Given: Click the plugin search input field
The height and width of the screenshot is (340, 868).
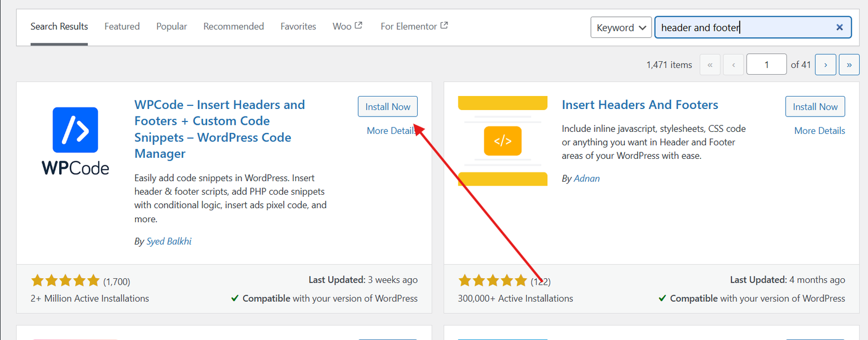Looking at the screenshot, I should [753, 27].
